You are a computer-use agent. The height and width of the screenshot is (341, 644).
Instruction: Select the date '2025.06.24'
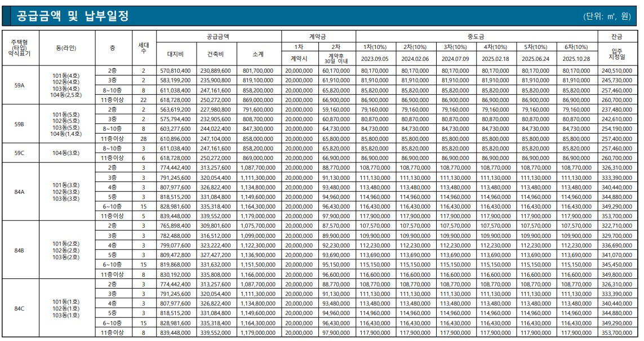coord(536,59)
